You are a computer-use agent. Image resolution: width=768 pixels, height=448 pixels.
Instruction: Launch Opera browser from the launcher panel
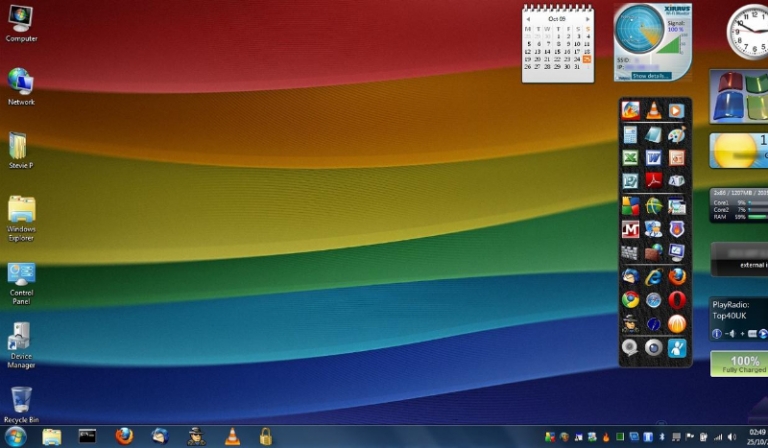(677, 299)
